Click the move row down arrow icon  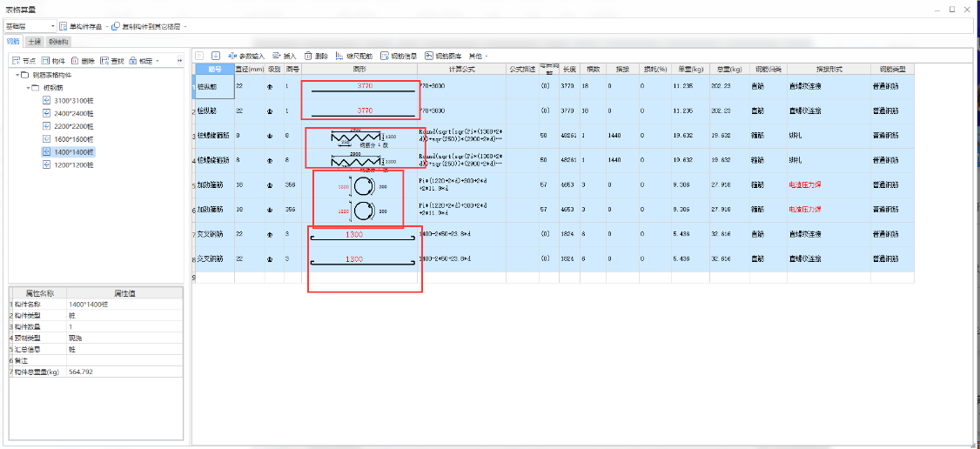[216, 56]
